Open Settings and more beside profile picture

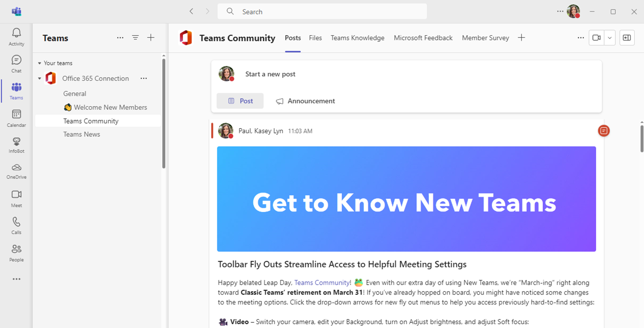pyautogui.click(x=560, y=11)
